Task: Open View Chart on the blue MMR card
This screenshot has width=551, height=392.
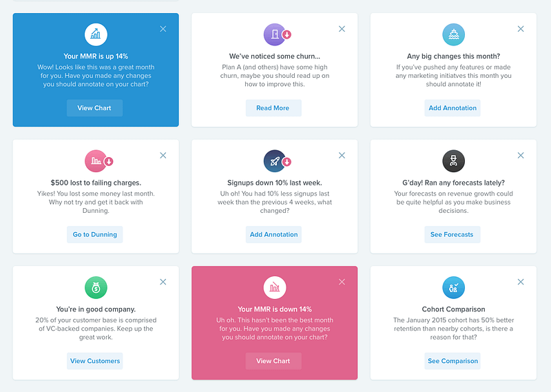Action: coord(94,108)
